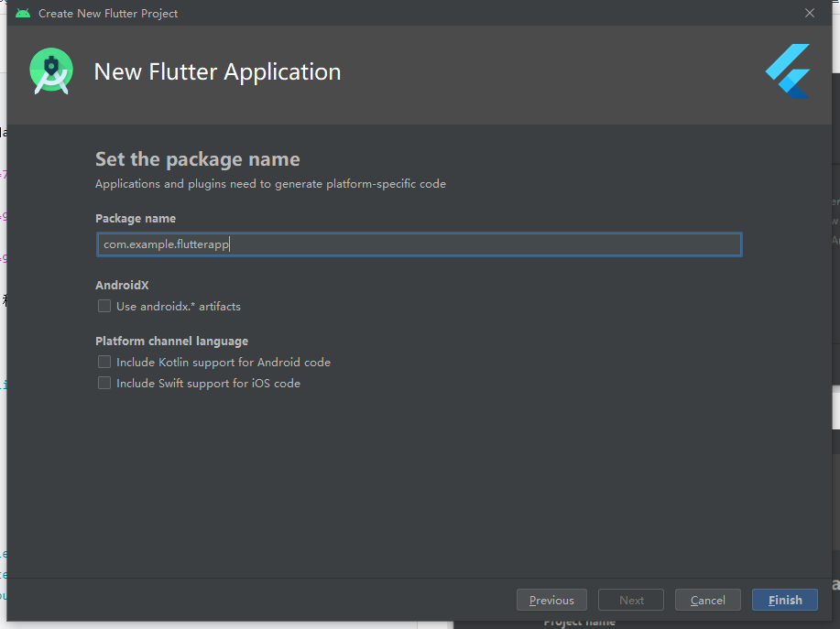The height and width of the screenshot is (629, 840).
Task: Check Include Swift support for iOS code
Action: 104,383
